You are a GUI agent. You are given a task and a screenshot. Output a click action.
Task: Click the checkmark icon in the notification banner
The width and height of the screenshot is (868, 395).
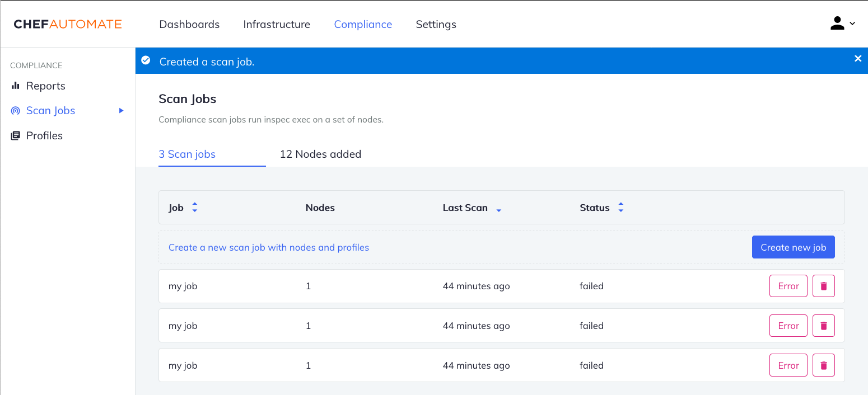pyautogui.click(x=146, y=60)
